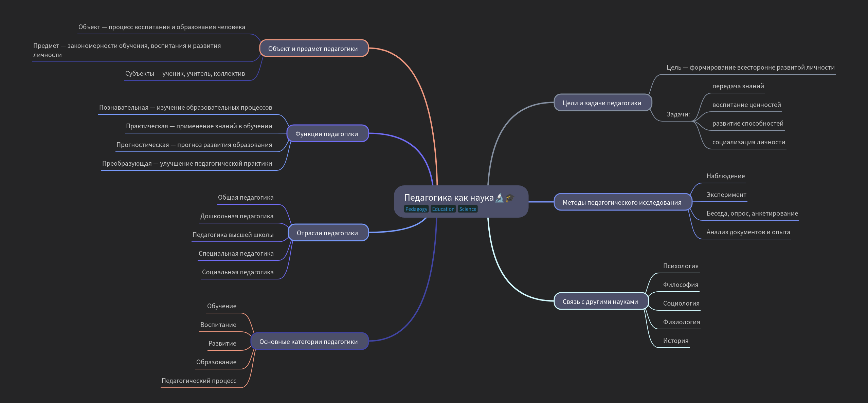Select the Pedagogy tag
The width and height of the screenshot is (868, 403).
coord(416,209)
